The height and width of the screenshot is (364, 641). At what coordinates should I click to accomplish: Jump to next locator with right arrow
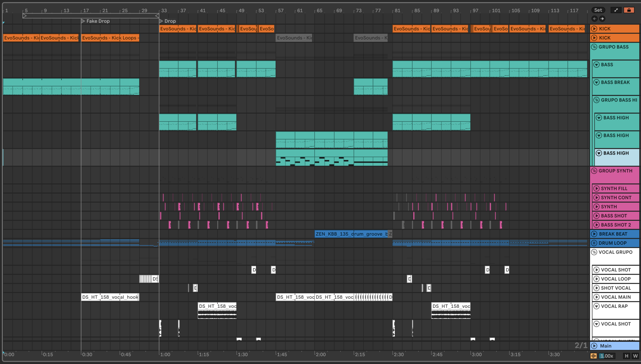tap(602, 19)
